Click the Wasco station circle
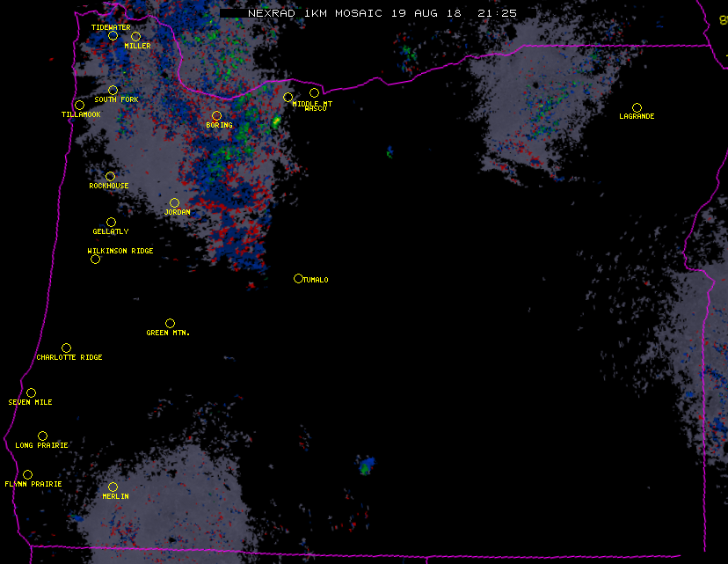 click(314, 93)
